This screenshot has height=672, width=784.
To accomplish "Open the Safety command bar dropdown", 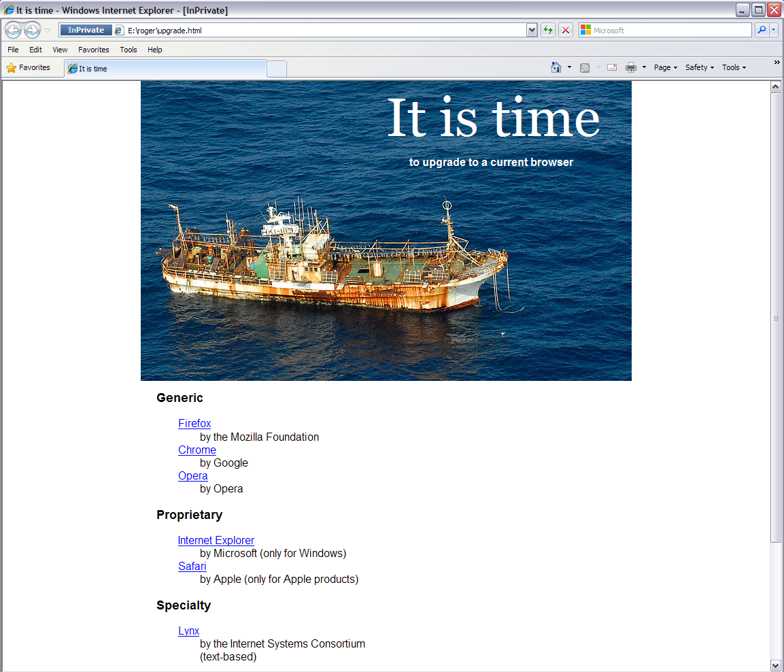I will point(699,67).
